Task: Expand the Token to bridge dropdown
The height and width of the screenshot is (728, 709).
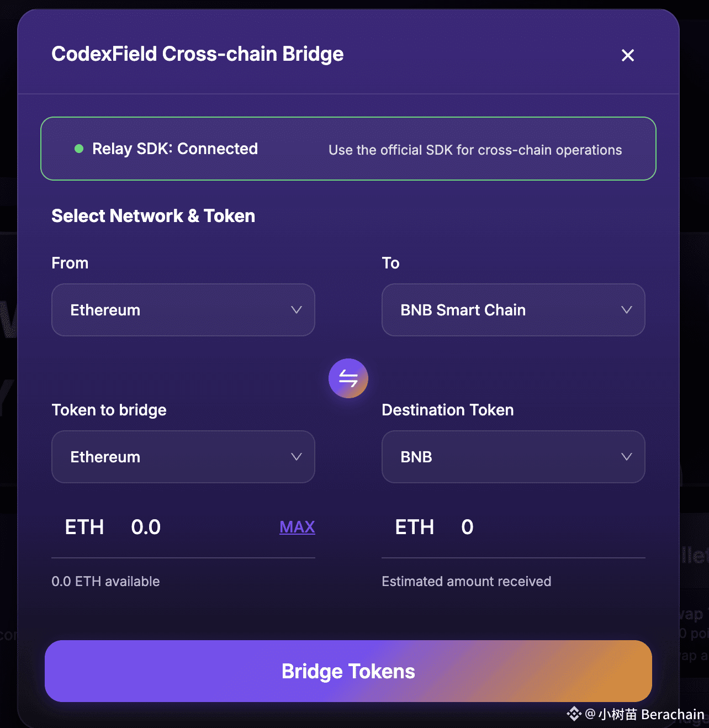Action: (x=183, y=457)
